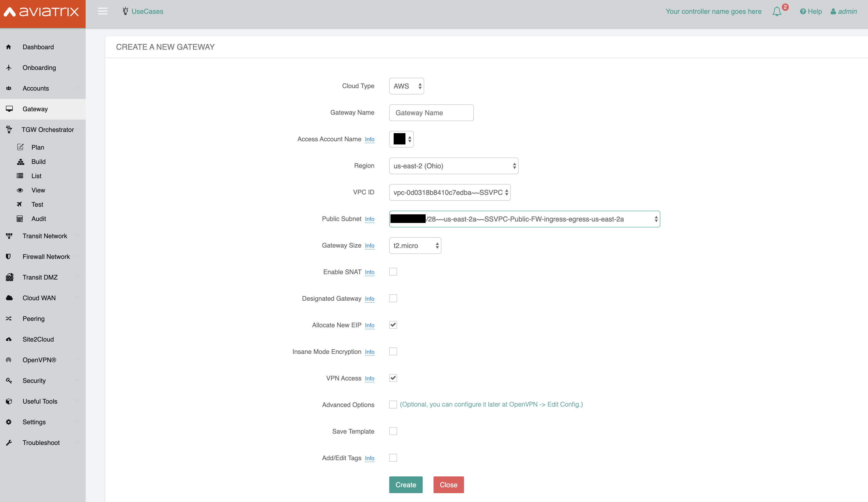Open the Audit page under TGW Orchestrator
The width and height of the screenshot is (868, 502).
(39, 219)
